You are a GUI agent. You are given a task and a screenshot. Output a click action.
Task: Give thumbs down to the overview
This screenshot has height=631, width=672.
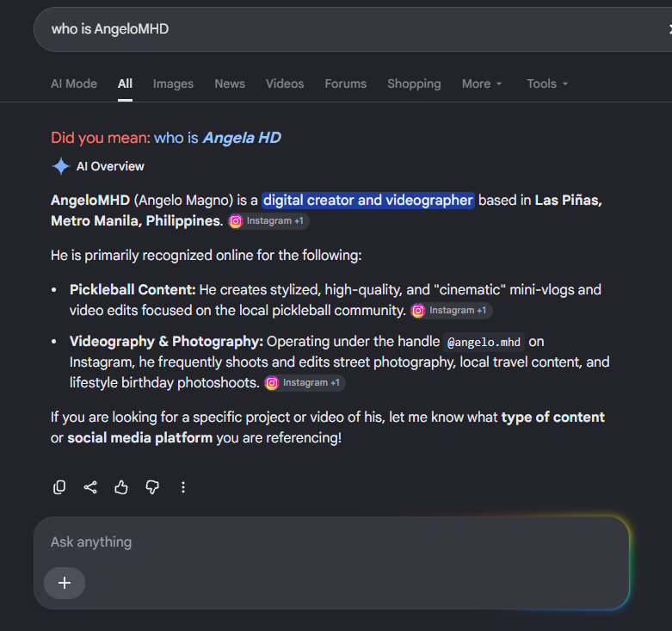point(152,487)
